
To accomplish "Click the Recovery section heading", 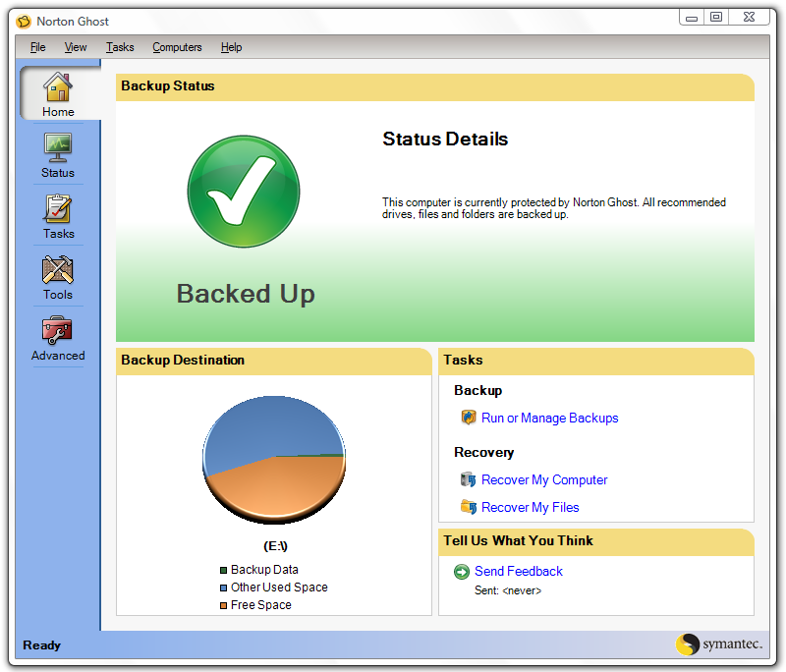I will point(484,453).
